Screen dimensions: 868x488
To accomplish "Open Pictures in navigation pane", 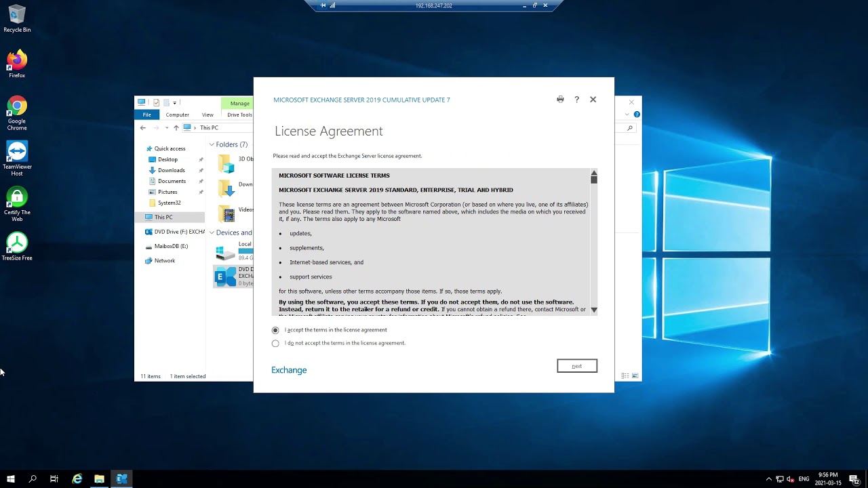I will pyautogui.click(x=167, y=192).
